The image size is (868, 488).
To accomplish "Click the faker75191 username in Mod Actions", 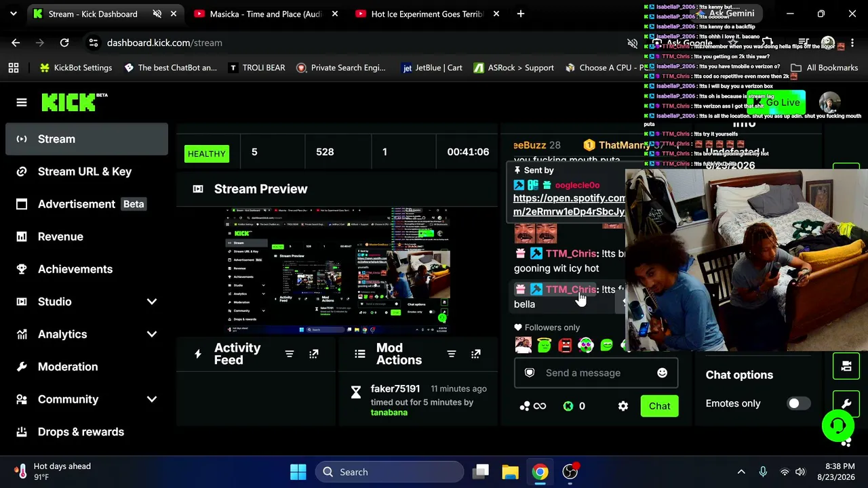I will (395, 389).
